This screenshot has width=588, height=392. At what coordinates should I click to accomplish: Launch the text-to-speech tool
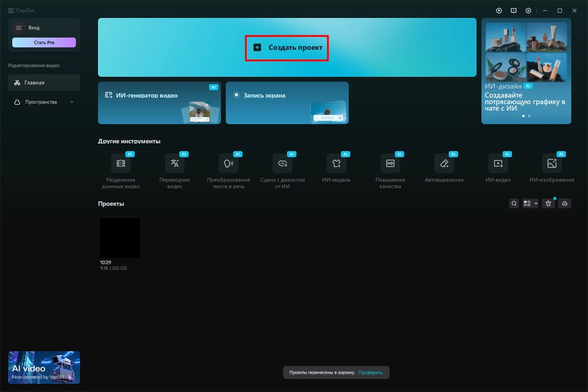point(229,164)
